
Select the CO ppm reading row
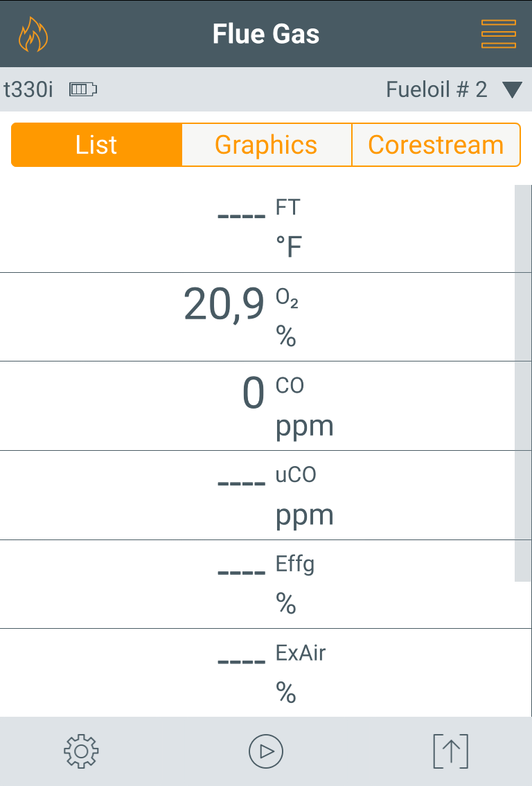[x=258, y=406]
